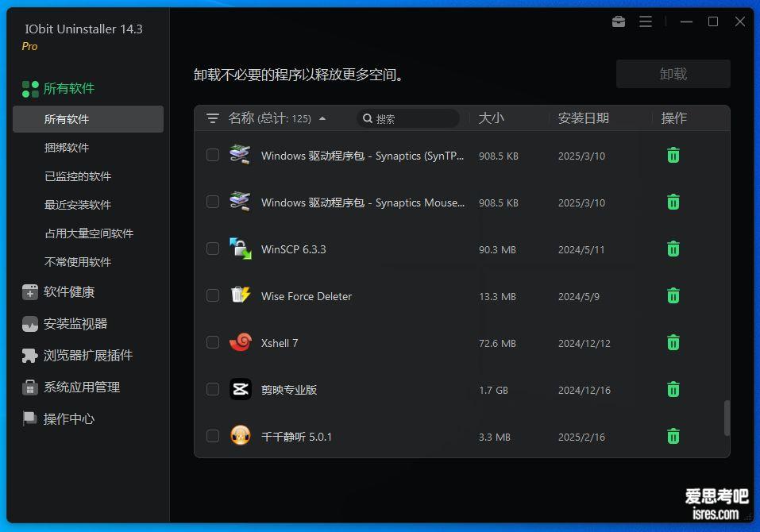Screen dimensions: 760x532
Task: Click trash icon for Xshell 7
Action: click(x=673, y=342)
